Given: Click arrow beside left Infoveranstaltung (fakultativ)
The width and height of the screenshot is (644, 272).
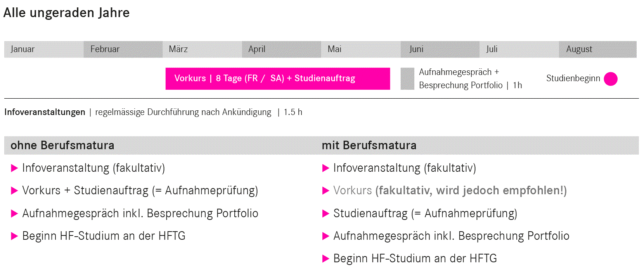Looking at the screenshot, I should (14, 168).
